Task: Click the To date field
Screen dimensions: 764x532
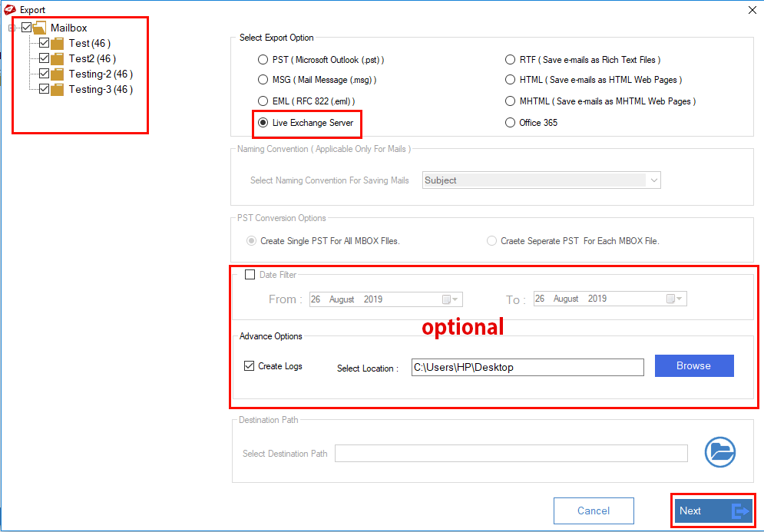Action: (610, 299)
